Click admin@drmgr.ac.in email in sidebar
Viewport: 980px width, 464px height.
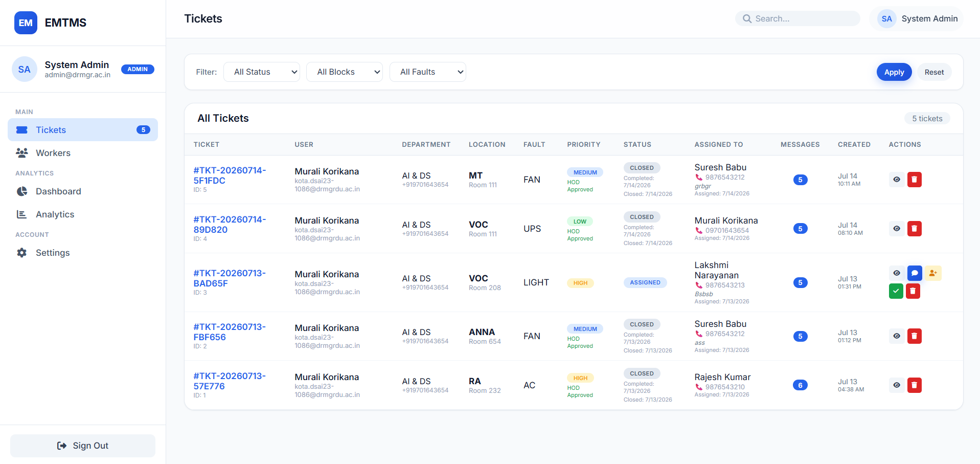(x=77, y=75)
